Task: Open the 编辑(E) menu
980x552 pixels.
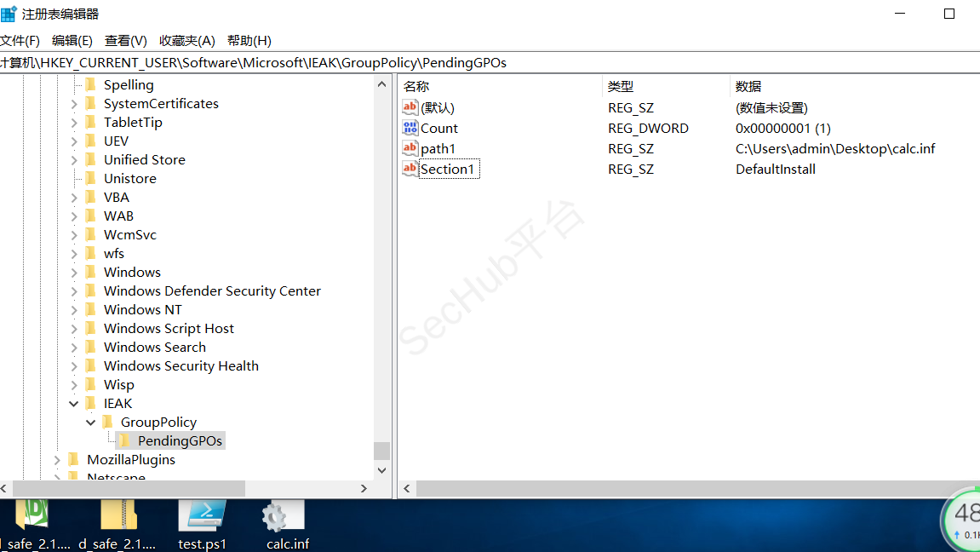Action: 72,41
